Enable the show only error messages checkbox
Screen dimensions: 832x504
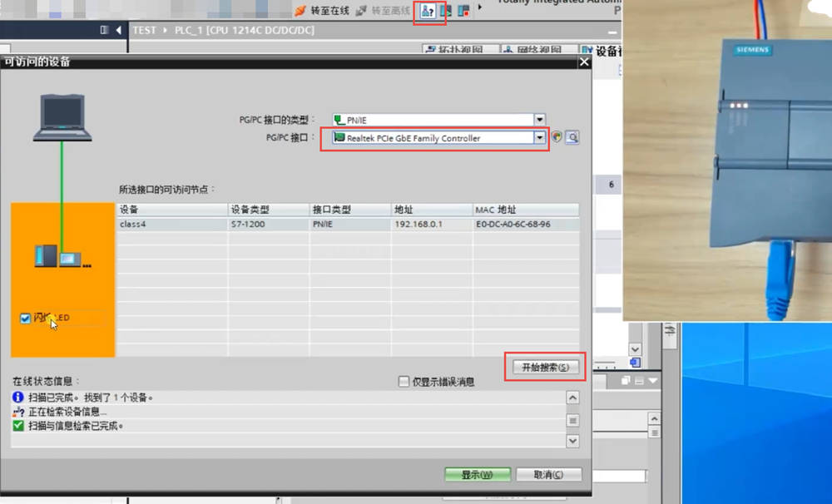pos(404,382)
